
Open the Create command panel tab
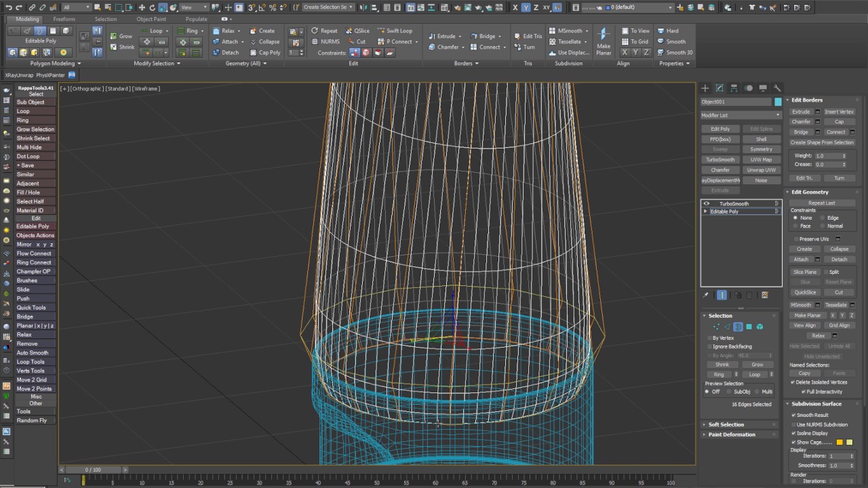pos(705,88)
